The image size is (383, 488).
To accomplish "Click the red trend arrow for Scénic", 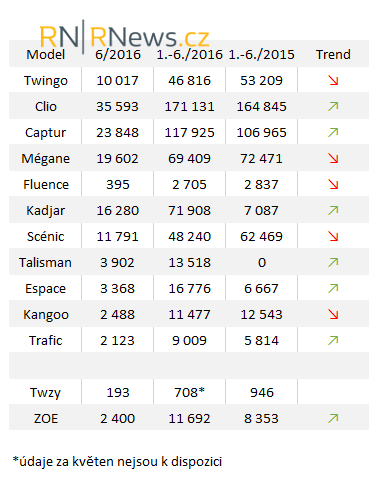I will click(333, 236).
